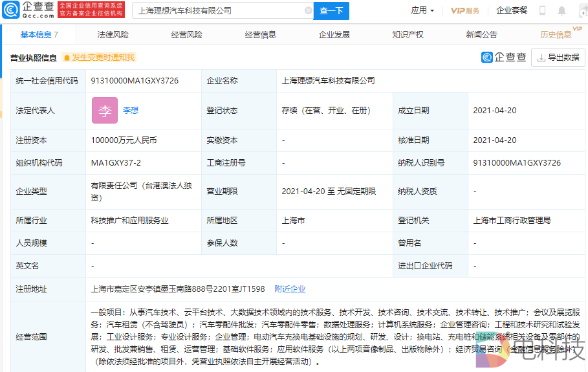Open the 新闻公告 tab

point(481,35)
